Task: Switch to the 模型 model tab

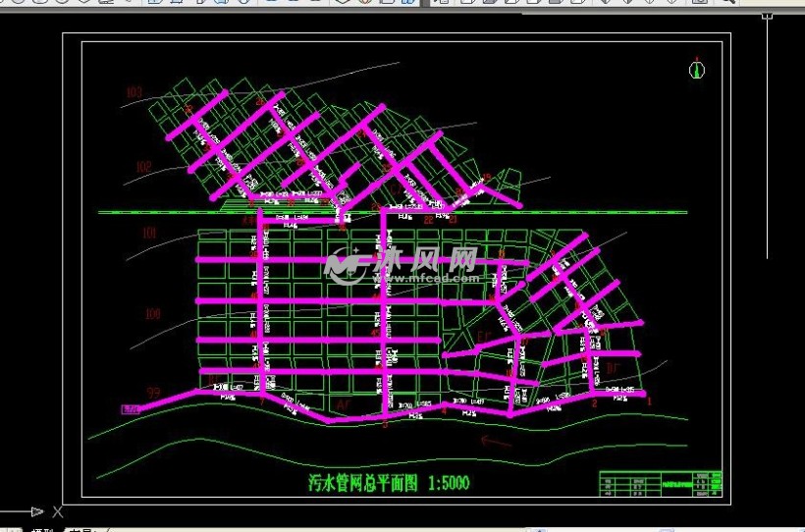Action: (x=42, y=529)
